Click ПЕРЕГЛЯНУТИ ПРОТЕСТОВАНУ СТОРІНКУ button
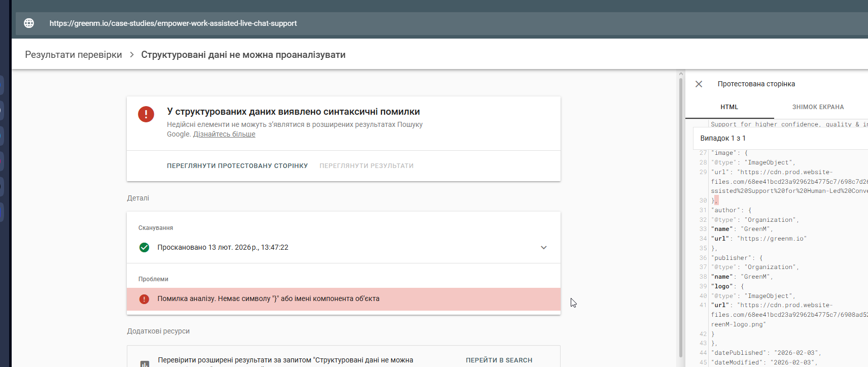This screenshot has height=367, width=868. point(237,166)
